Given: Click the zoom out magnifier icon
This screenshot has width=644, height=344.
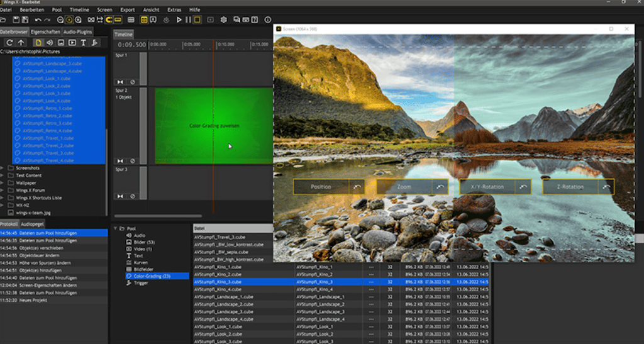Looking at the screenshot, I should click(x=58, y=20).
